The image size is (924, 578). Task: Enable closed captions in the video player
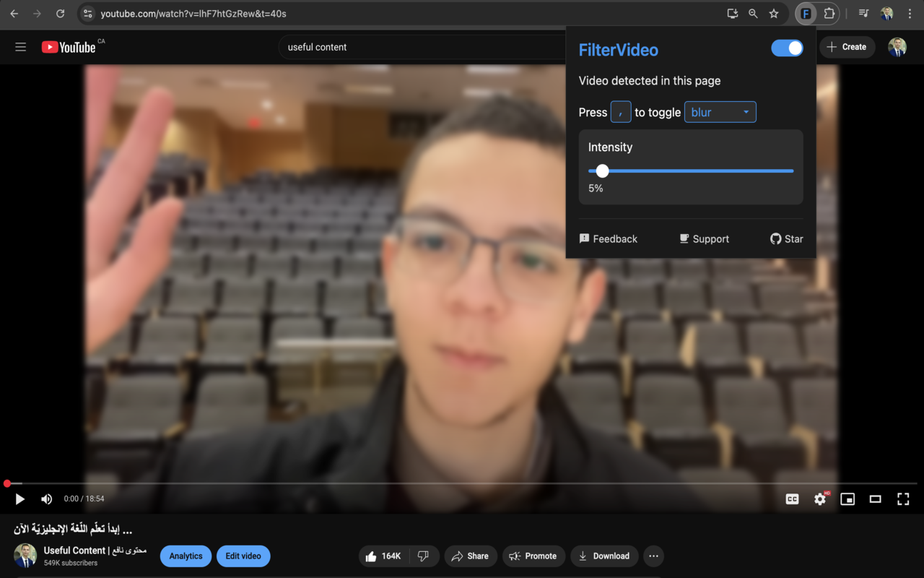792,499
